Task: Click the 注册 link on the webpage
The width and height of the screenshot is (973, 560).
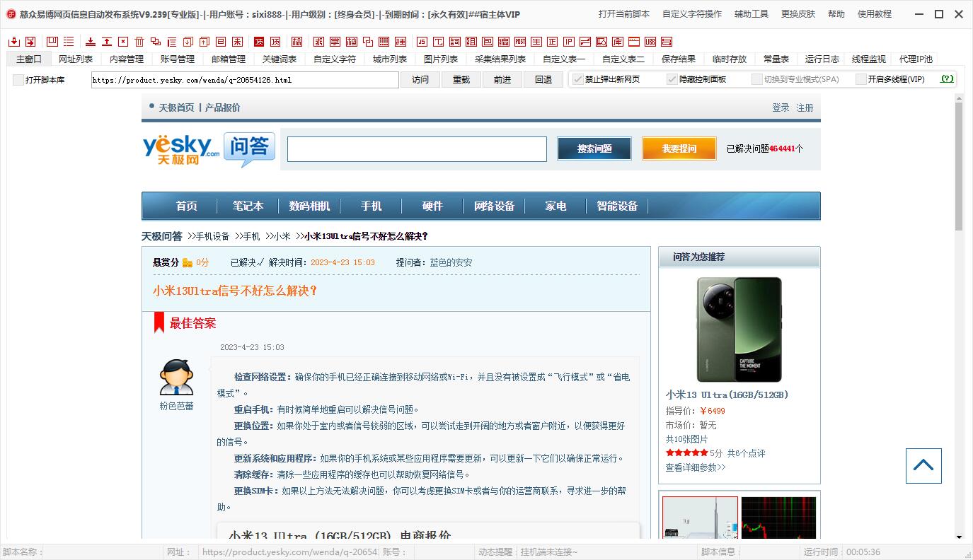Action: (x=805, y=107)
